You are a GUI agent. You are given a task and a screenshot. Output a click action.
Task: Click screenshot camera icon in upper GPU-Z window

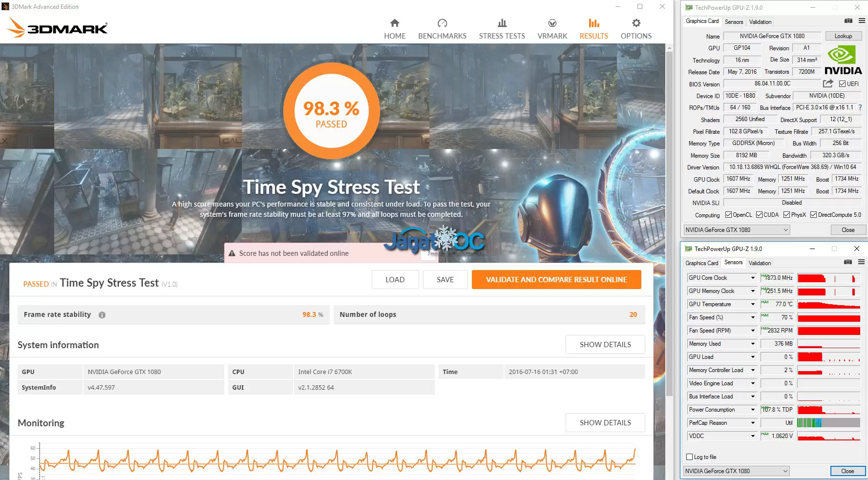[x=848, y=21]
